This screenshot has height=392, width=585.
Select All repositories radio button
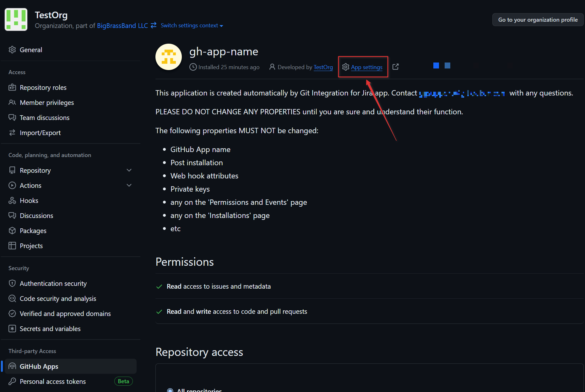click(170, 390)
